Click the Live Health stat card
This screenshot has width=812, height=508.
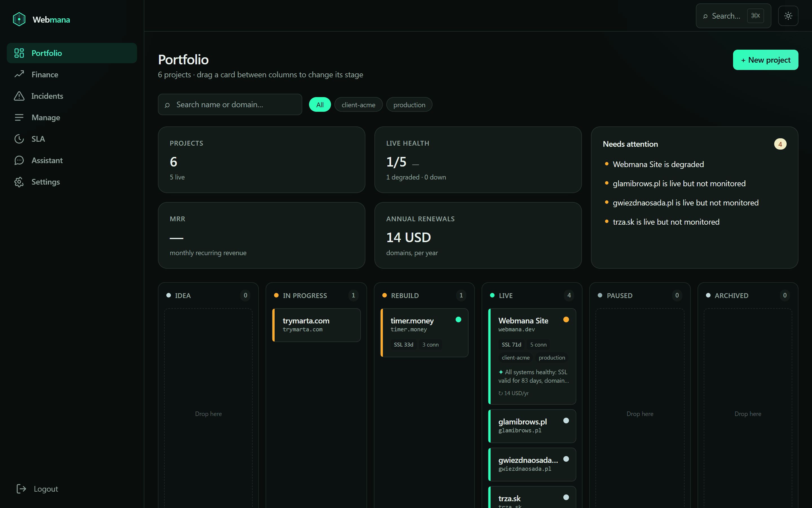coord(478,159)
